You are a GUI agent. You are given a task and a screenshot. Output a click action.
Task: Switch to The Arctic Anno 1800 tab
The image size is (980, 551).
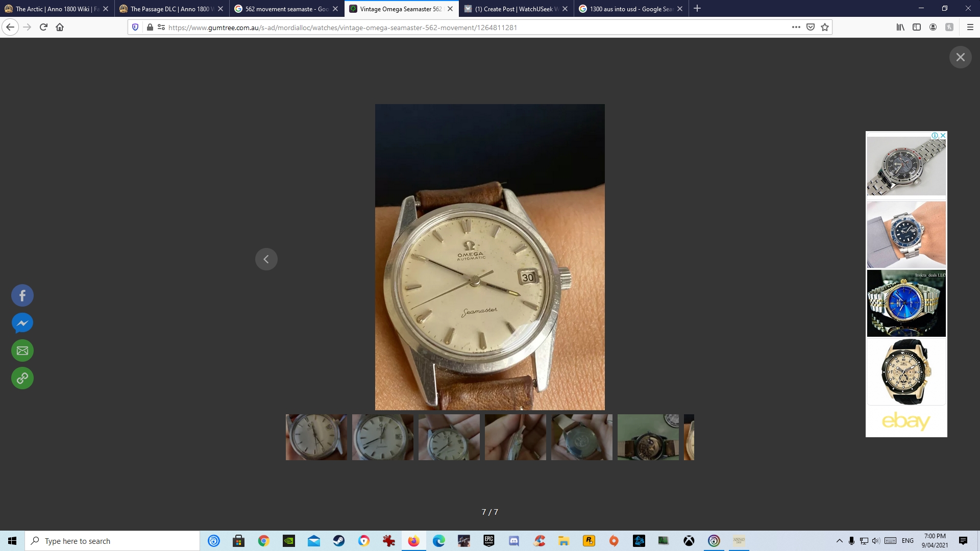pyautogui.click(x=56, y=9)
